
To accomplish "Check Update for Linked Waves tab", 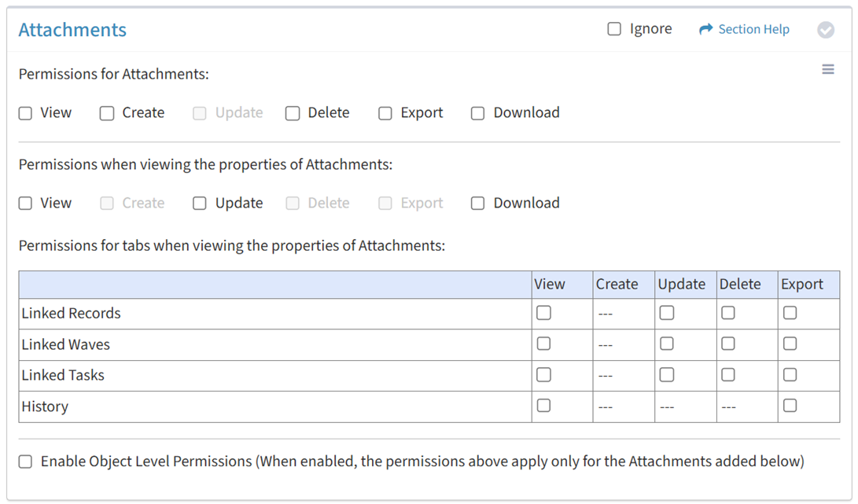I will [666, 344].
